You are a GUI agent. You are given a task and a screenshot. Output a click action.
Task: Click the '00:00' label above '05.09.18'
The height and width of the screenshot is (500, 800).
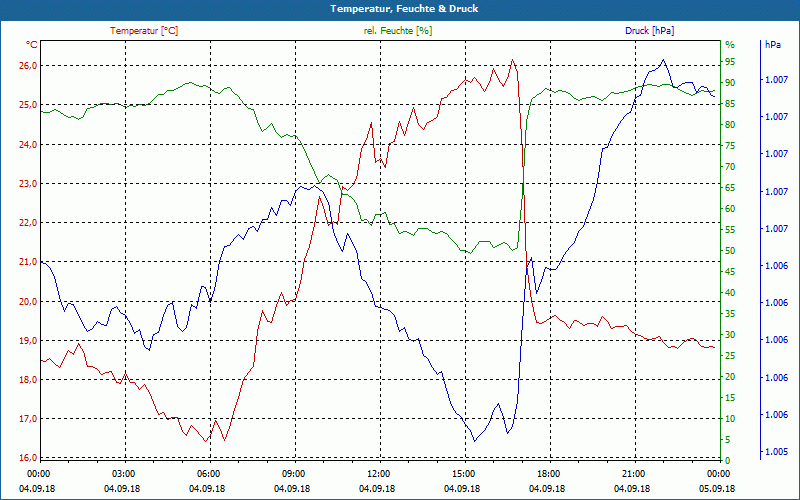[719, 474]
